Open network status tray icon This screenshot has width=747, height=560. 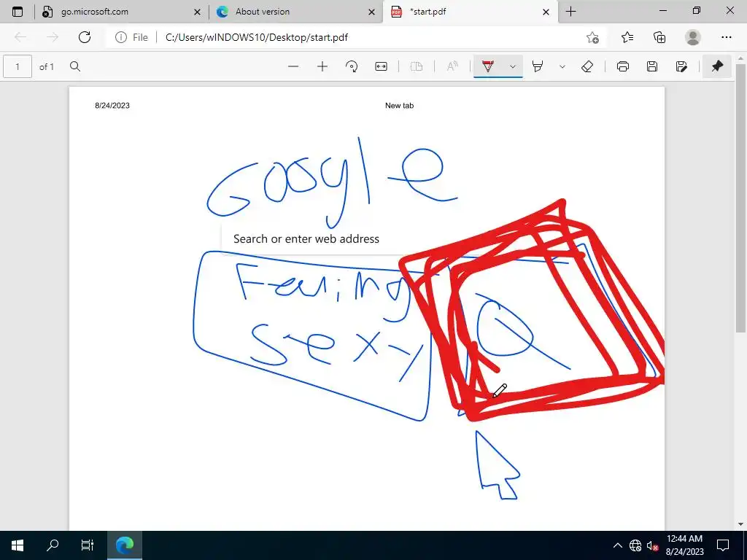pos(635,545)
